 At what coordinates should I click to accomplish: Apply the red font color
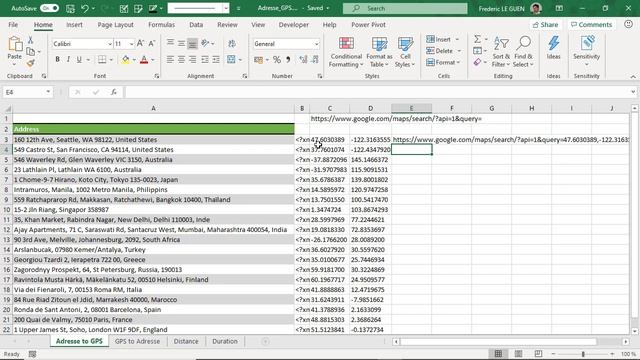pos(144,60)
